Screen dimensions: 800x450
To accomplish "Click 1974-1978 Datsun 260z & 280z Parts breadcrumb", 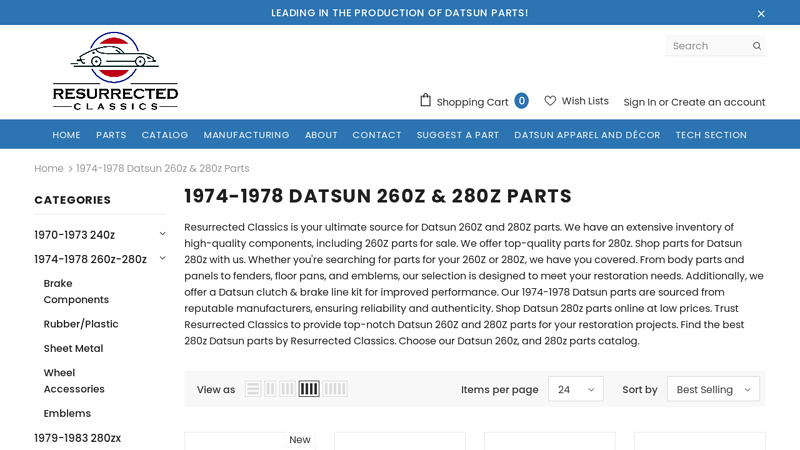I will pos(163,168).
